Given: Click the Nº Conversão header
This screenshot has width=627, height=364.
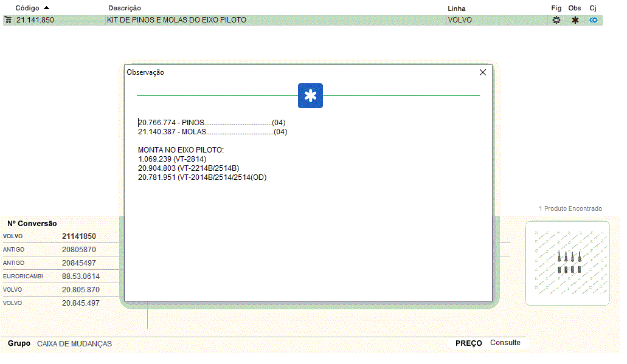Looking at the screenshot, I should coord(32,224).
